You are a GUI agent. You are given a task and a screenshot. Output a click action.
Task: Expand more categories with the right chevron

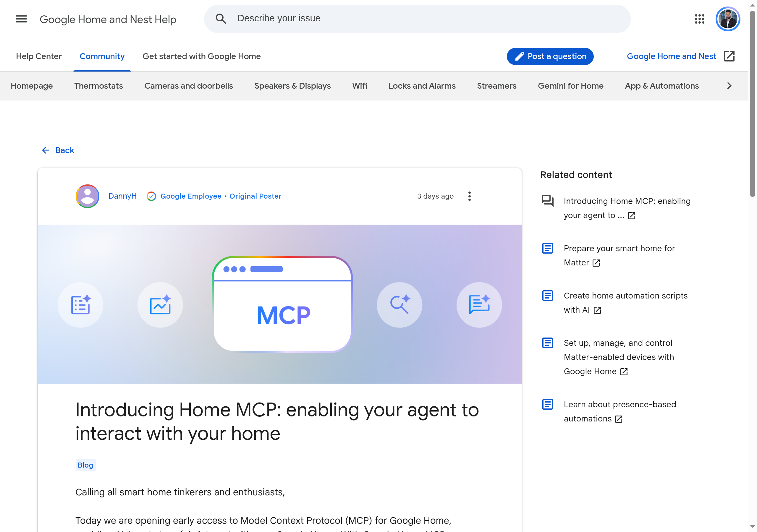click(x=729, y=86)
